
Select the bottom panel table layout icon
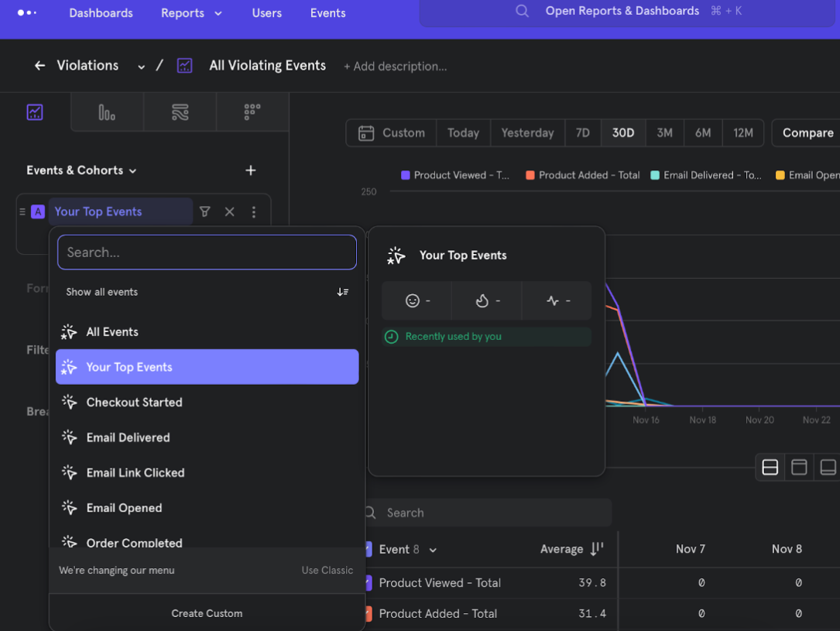tap(828, 467)
